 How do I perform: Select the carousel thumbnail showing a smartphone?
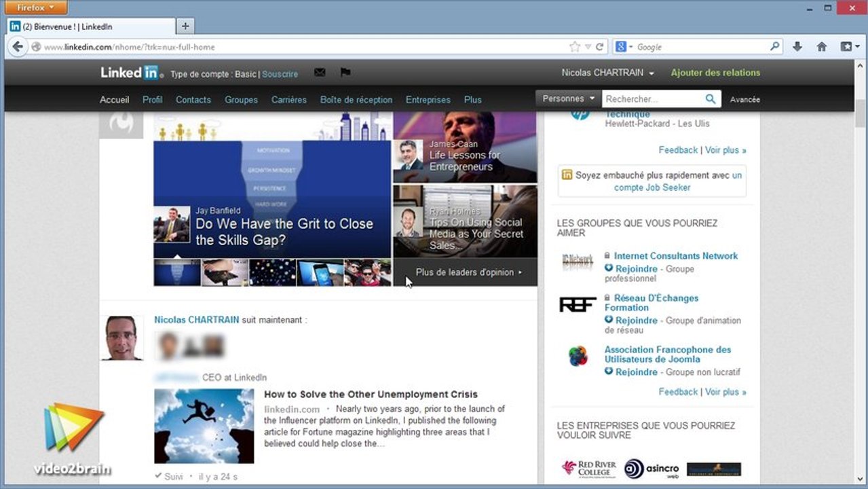click(x=320, y=272)
